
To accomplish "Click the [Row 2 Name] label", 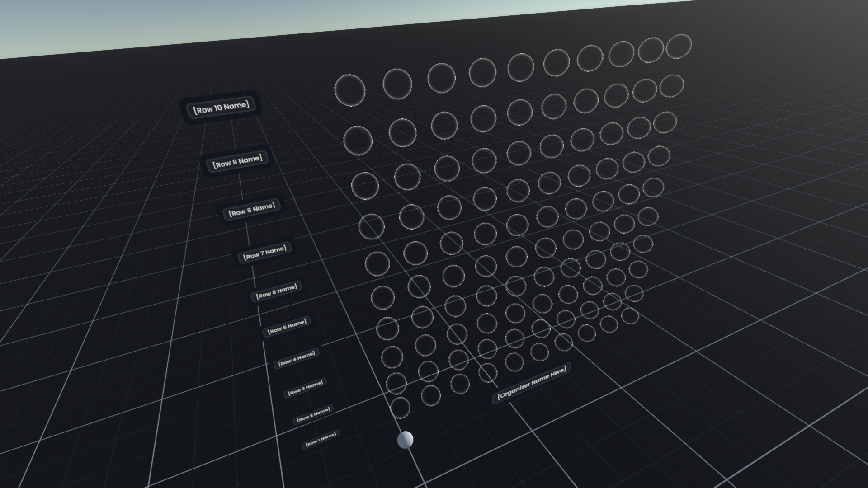I will [314, 415].
